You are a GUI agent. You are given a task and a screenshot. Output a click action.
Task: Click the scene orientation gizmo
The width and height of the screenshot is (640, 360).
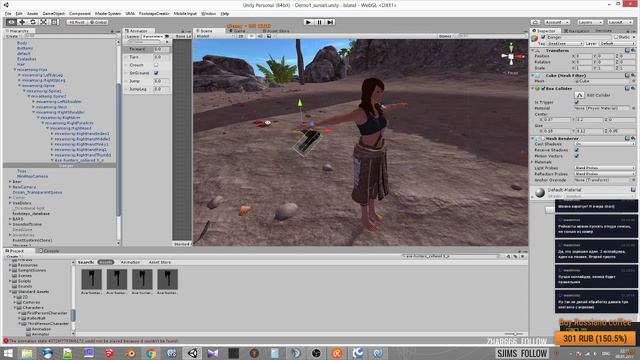511,56
